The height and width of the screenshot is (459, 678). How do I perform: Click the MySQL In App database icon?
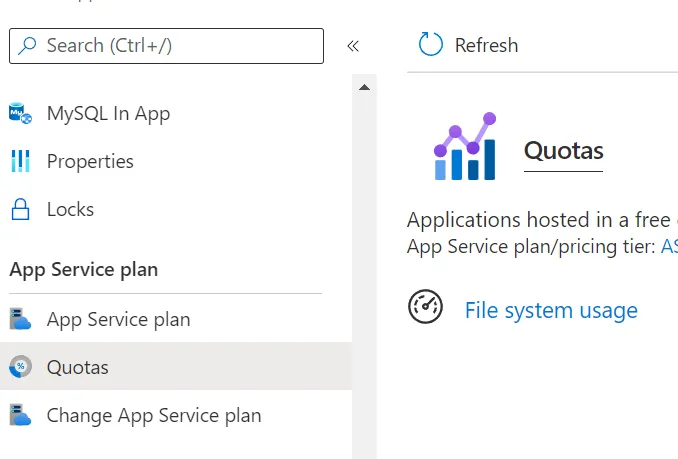(20, 114)
